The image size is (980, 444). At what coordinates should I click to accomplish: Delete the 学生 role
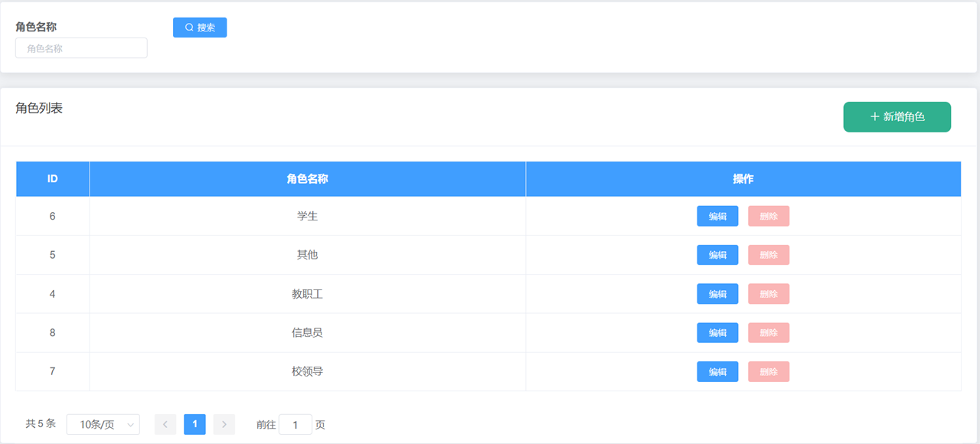[768, 216]
